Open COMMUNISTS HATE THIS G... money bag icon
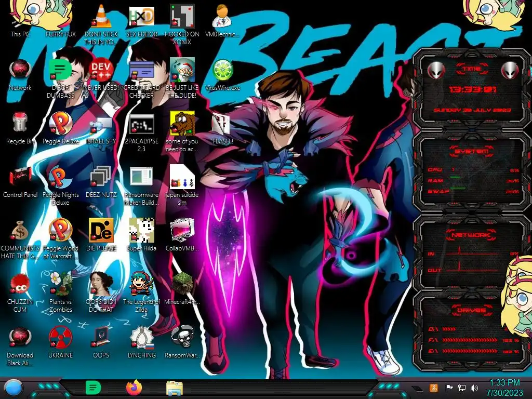The width and height of the screenshot is (532, 399). 20,231
